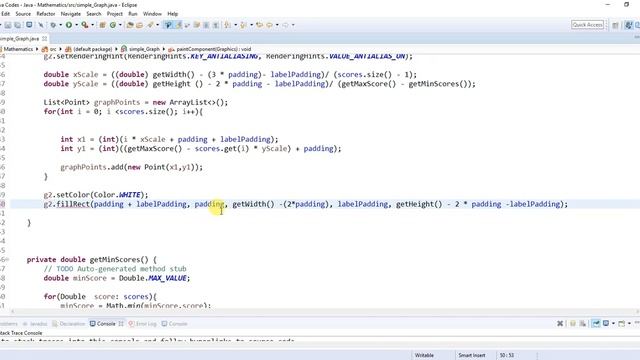This screenshot has height=360, width=640.
Task: Click src in the breadcrumb
Action: 53,49
